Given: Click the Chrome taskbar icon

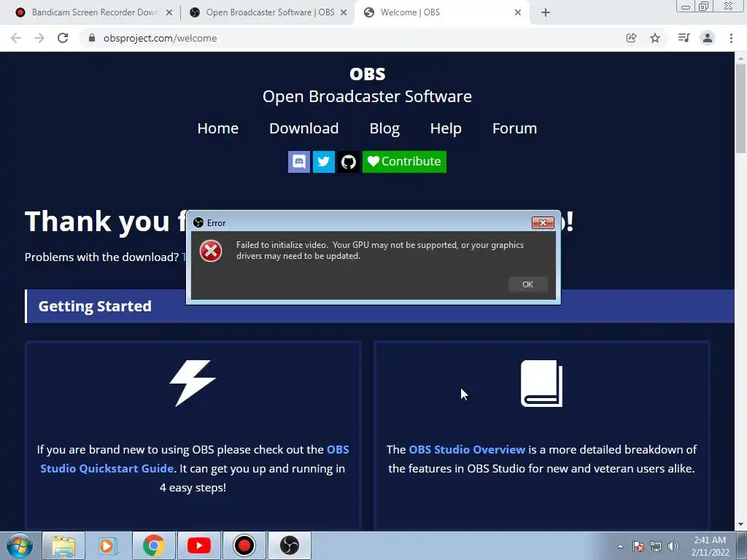Looking at the screenshot, I should [153, 545].
